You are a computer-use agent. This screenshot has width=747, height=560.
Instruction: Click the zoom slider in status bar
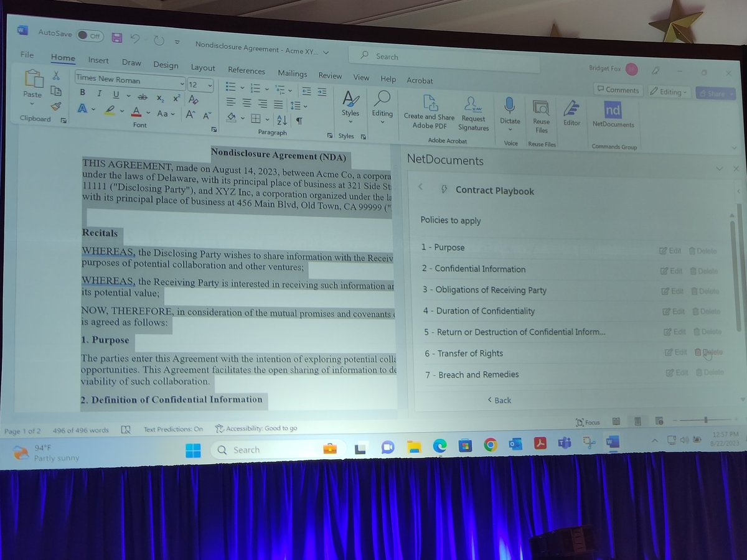point(705,421)
